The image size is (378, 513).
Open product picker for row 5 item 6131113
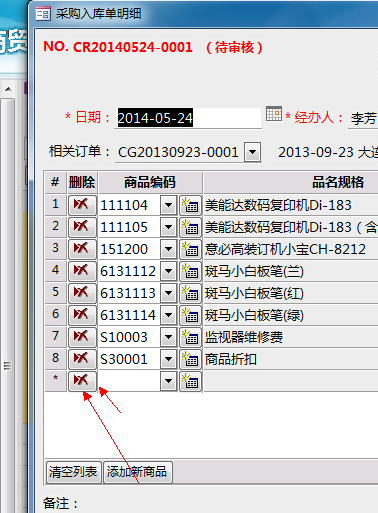point(190,293)
